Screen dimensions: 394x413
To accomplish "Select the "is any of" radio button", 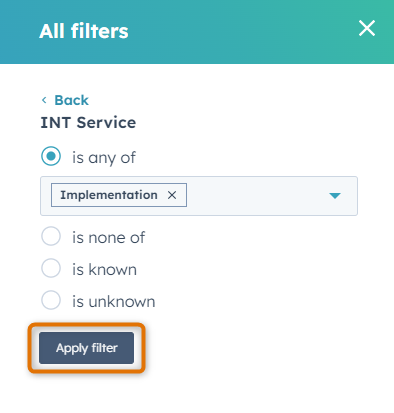I will tap(51, 156).
